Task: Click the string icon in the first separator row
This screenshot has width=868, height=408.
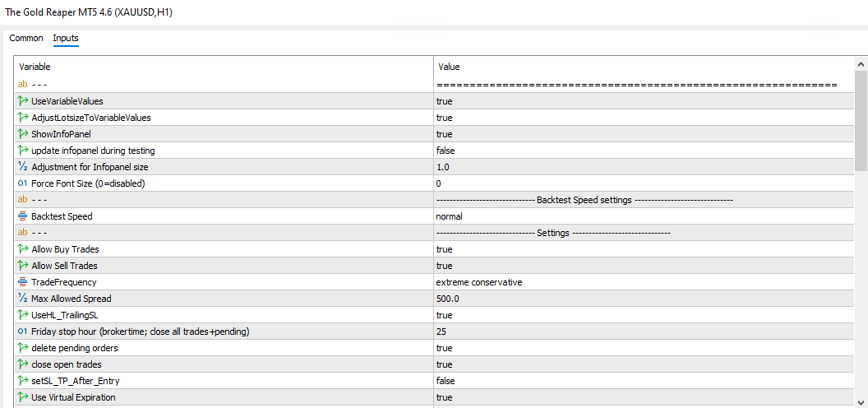Action: pos(23,85)
